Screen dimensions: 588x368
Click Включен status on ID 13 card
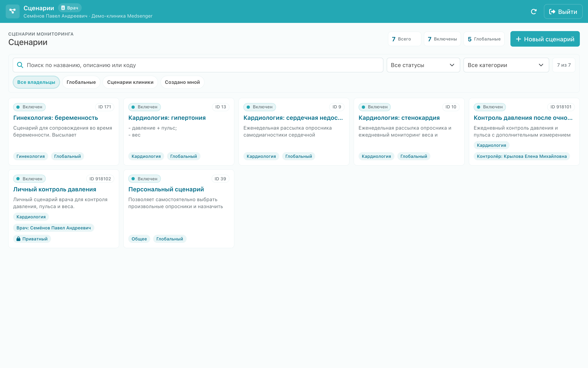click(x=145, y=107)
